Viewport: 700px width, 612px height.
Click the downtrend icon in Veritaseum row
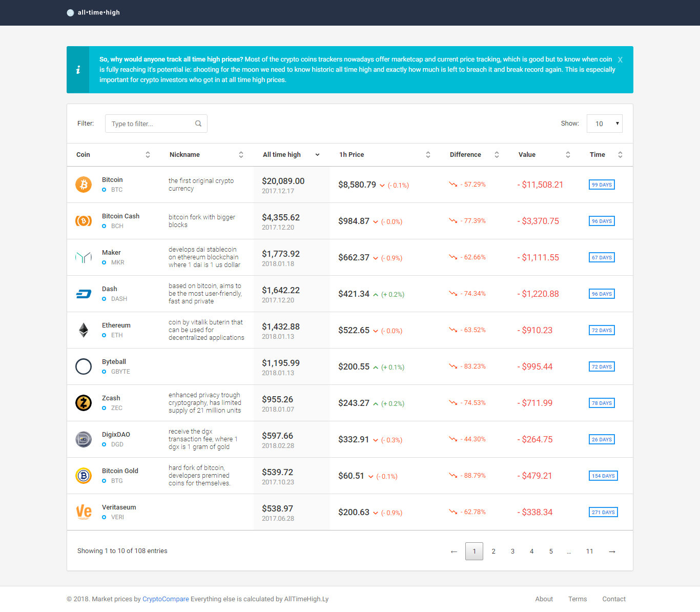[x=453, y=512]
